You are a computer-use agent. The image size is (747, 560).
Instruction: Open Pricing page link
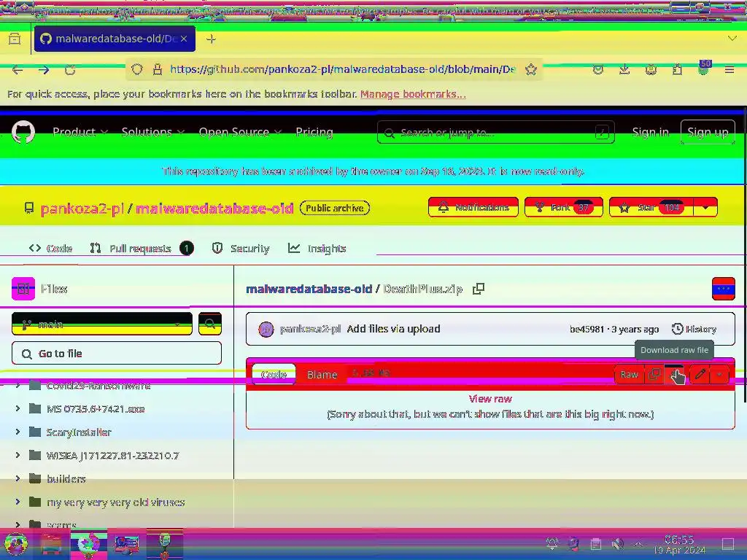click(x=314, y=132)
